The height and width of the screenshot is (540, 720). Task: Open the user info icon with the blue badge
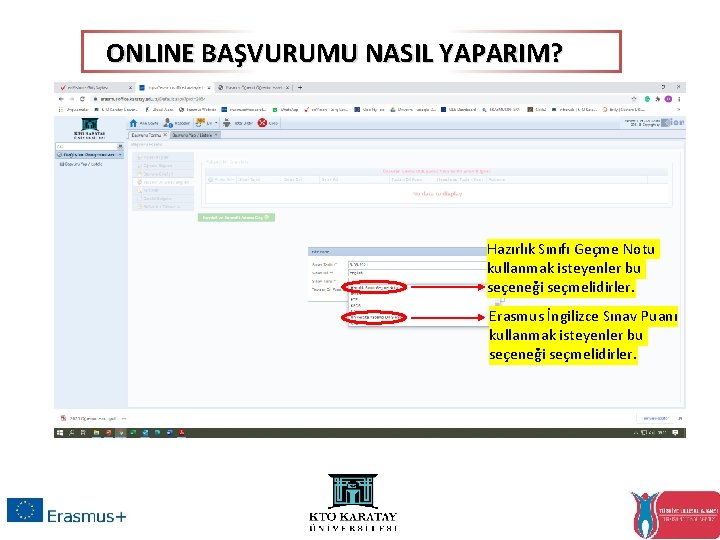[x=168, y=123]
